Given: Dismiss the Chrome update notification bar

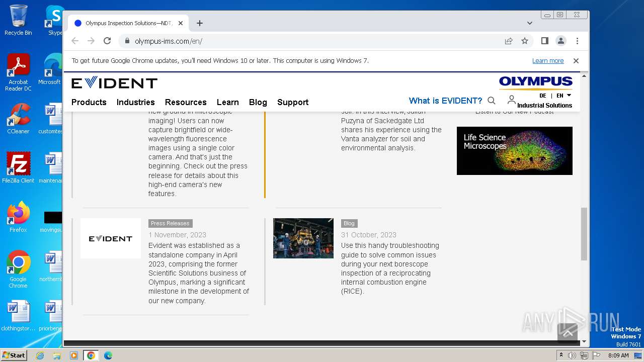Looking at the screenshot, I should [x=576, y=61].
